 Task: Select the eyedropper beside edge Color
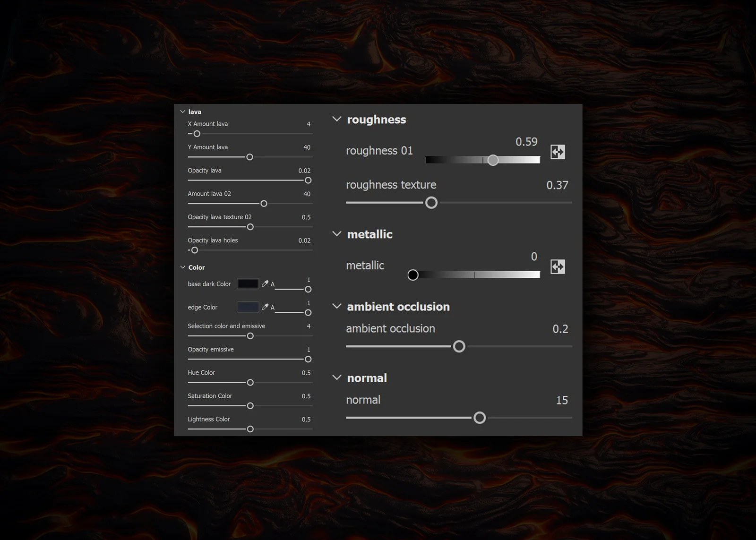coord(265,307)
